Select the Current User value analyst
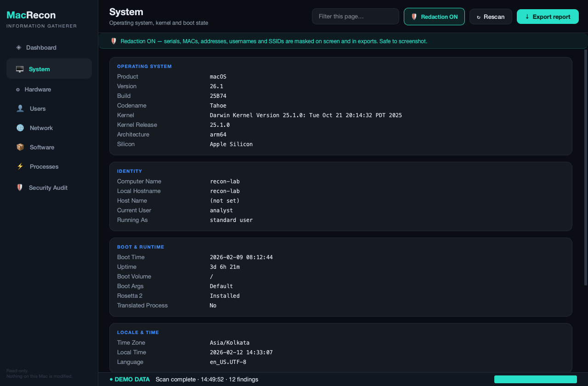The height and width of the screenshot is (386, 588). (221, 210)
